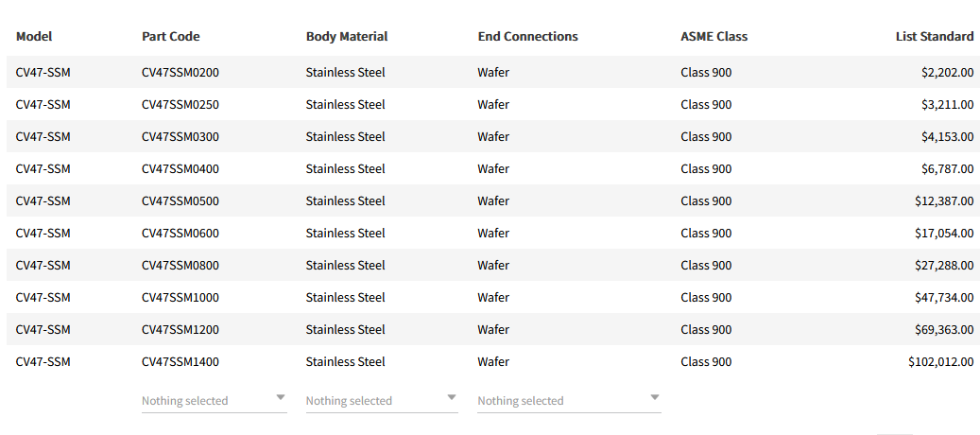Select part code CV47SSM1200

[x=181, y=330]
